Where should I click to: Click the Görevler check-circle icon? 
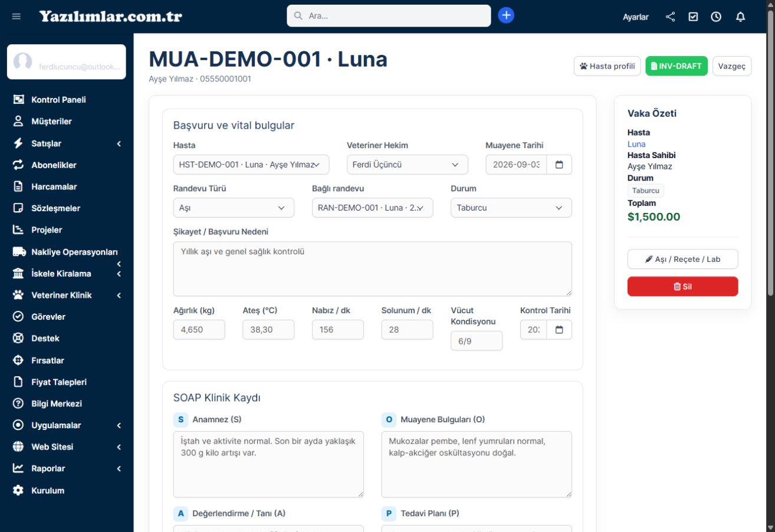[x=18, y=317]
